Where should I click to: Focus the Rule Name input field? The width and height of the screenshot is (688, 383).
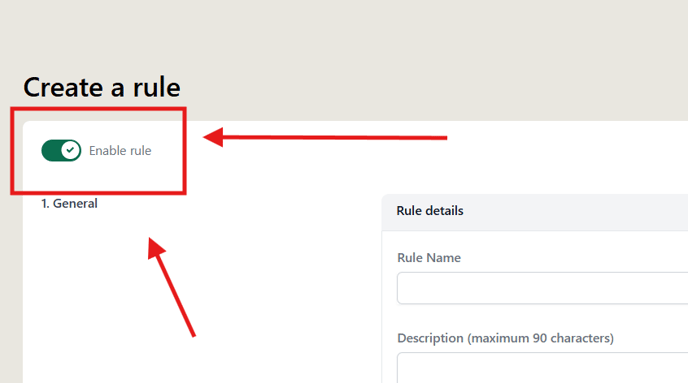pos(542,288)
